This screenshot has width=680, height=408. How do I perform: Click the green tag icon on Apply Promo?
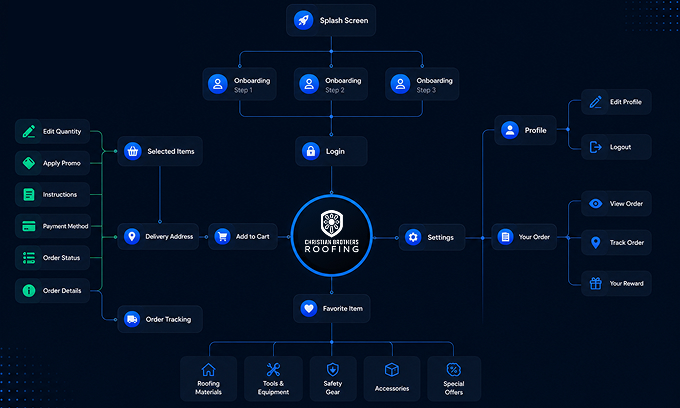pyautogui.click(x=29, y=163)
